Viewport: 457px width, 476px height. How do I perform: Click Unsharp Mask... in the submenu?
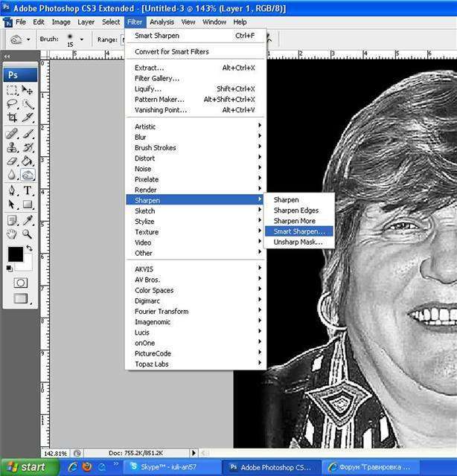(x=298, y=242)
